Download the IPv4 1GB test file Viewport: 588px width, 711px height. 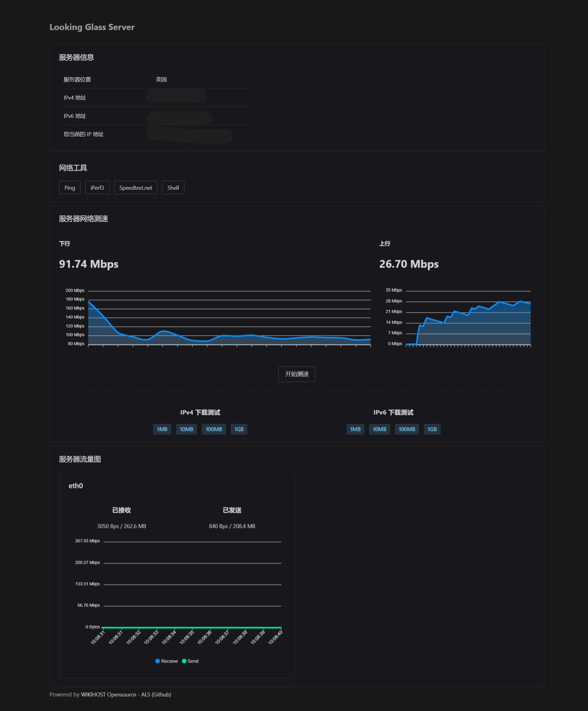click(239, 429)
